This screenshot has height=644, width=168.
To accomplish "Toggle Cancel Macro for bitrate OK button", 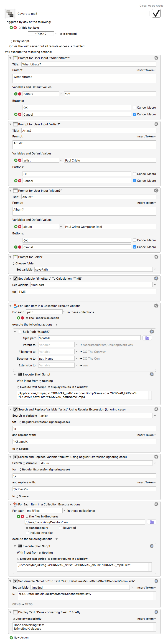I will 135,107.
